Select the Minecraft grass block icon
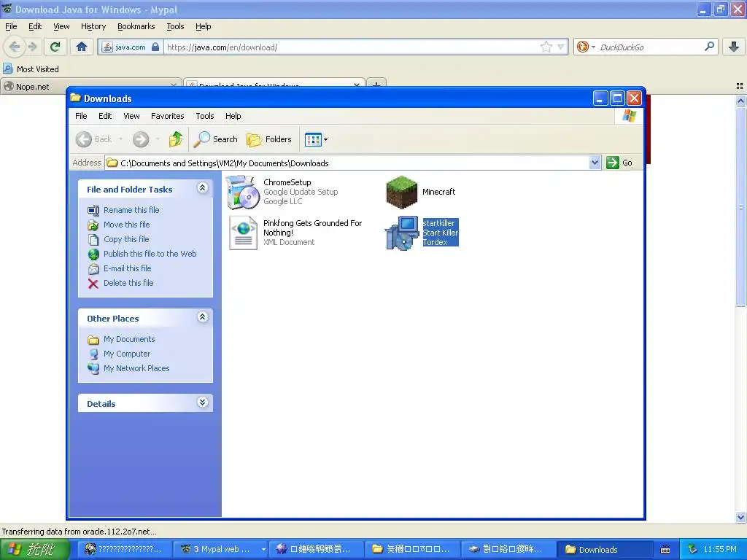 pos(402,192)
